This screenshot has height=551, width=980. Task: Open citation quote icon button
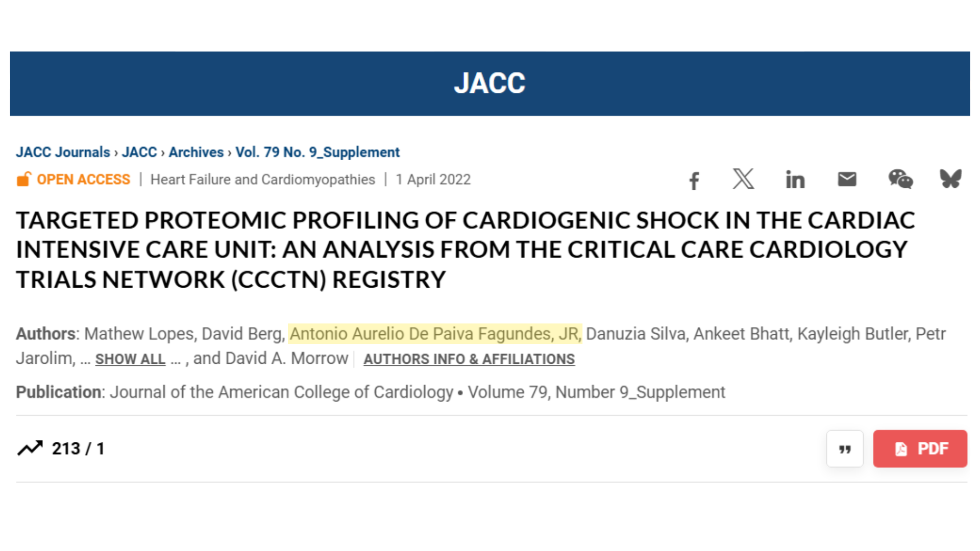(845, 449)
